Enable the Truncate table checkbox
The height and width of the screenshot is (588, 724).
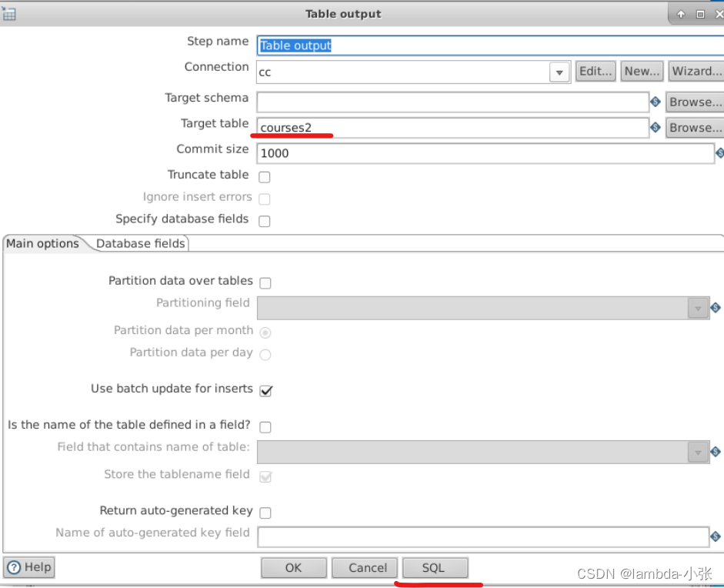(x=265, y=177)
